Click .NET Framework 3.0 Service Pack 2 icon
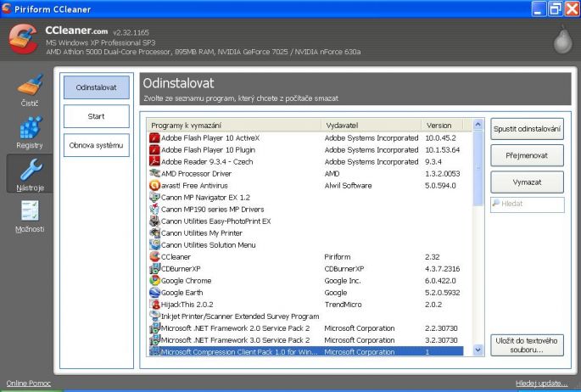The height and width of the screenshot is (392, 581). click(x=154, y=339)
